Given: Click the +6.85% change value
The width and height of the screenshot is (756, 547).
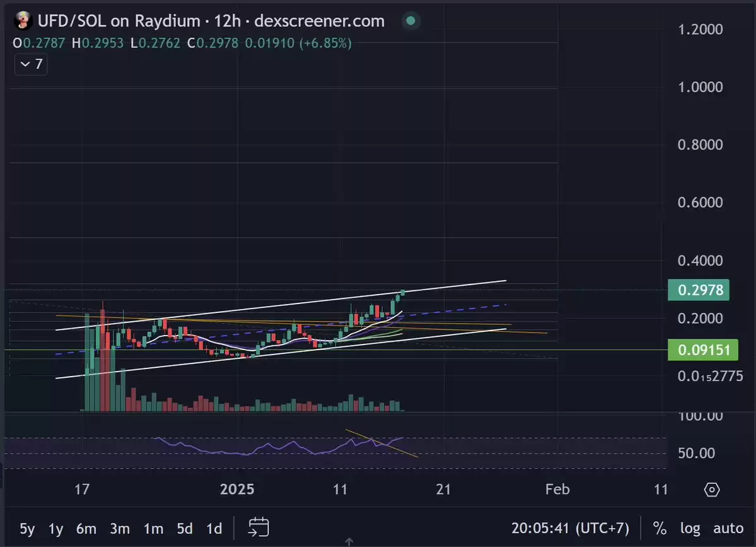Looking at the screenshot, I should point(325,44).
